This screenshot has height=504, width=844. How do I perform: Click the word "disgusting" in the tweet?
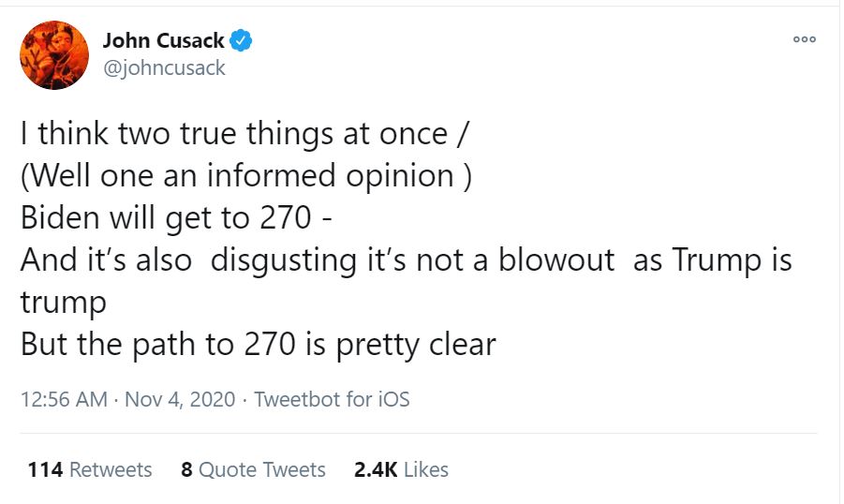tap(289, 260)
